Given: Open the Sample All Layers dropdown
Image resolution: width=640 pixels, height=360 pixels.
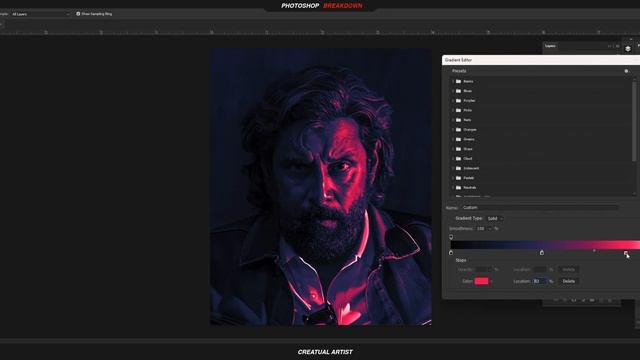Looking at the screenshot, I should tap(41, 14).
